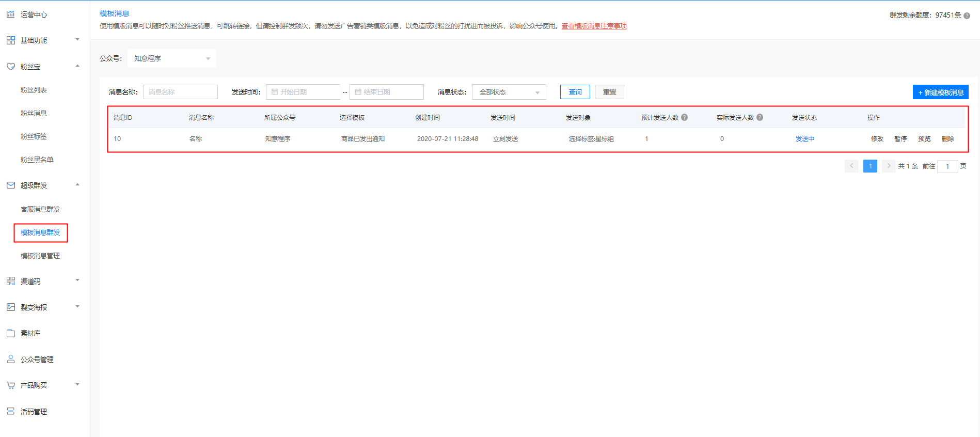Click the 活码管理 sidebar icon
Image resolution: width=980 pixels, height=437 pixels.
[10, 411]
